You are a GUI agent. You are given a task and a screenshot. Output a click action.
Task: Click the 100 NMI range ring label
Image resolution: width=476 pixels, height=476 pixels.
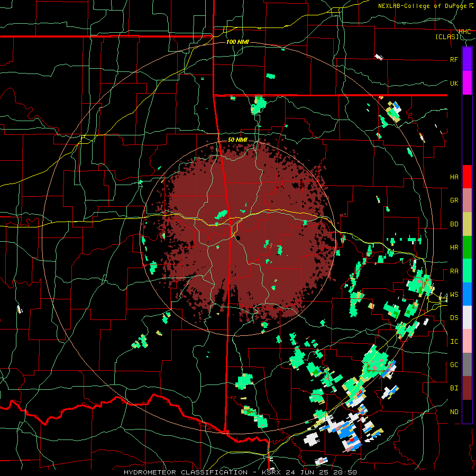(x=237, y=42)
